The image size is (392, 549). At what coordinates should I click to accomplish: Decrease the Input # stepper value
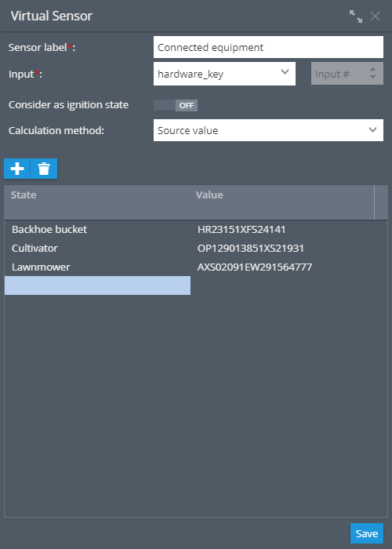click(x=372, y=77)
